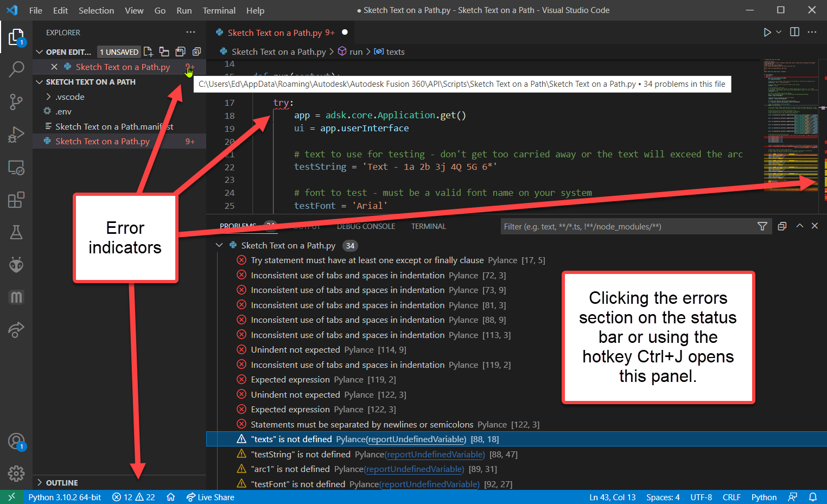Expand the Outline section
Image resolution: width=827 pixels, height=504 pixels.
[x=62, y=482]
